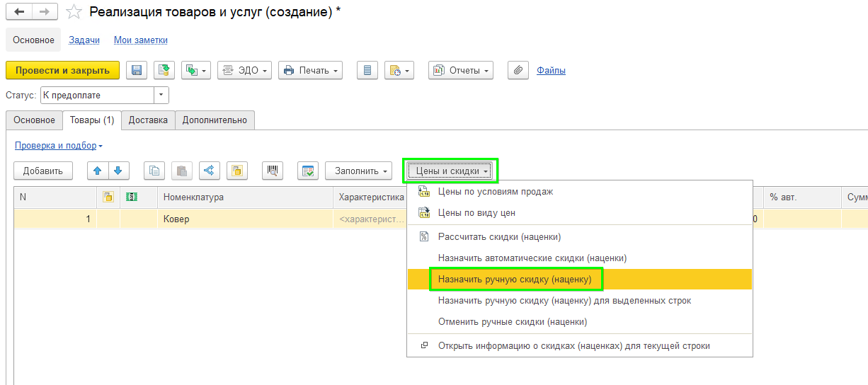The image size is (868, 385).
Task: Choose Цены по условиям продаж
Action: tap(579, 191)
